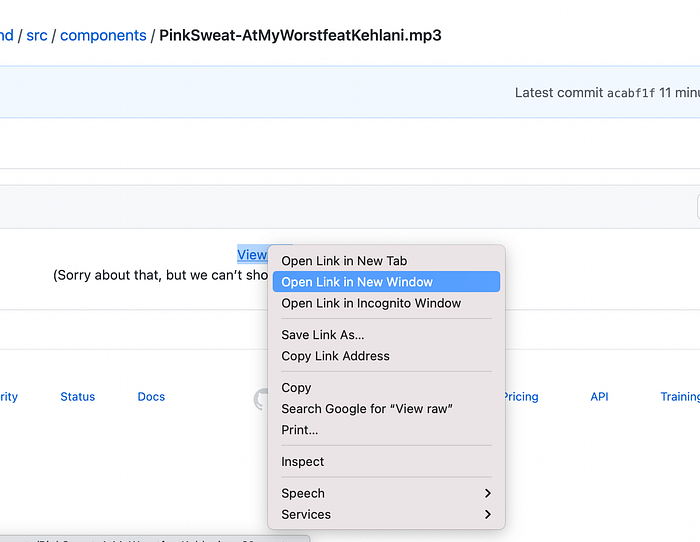Expand the Services submenu arrow
This screenshot has width=700, height=542.
coord(488,514)
